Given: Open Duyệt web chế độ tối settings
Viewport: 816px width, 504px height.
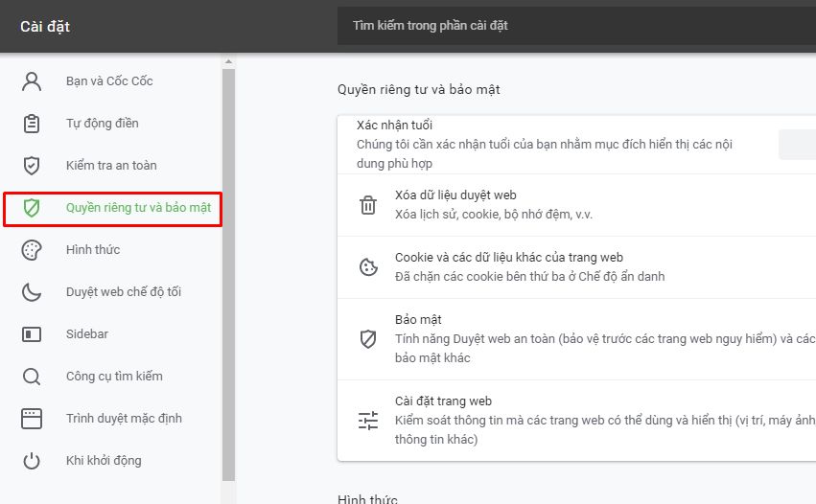Looking at the screenshot, I should (124, 292).
